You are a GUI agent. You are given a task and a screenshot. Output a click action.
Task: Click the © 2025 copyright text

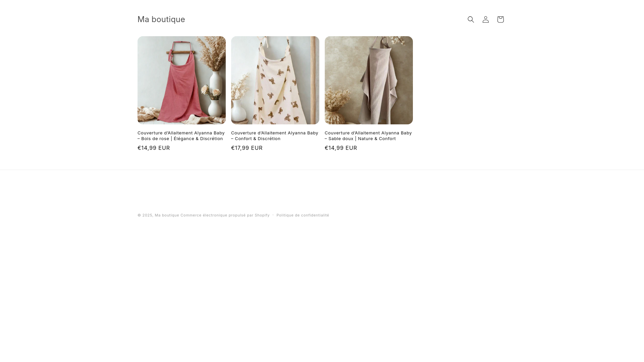[x=145, y=215]
